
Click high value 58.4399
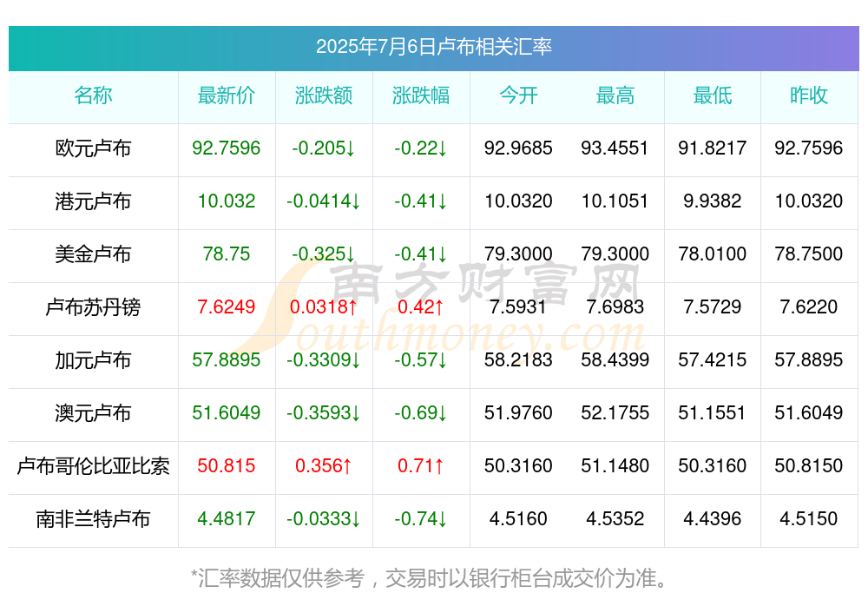tap(615, 360)
